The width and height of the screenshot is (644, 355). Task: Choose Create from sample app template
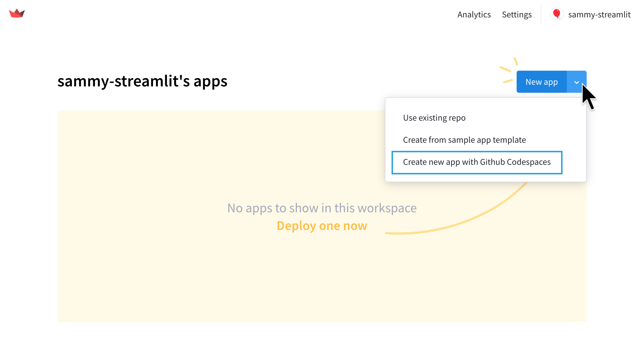pos(464,140)
